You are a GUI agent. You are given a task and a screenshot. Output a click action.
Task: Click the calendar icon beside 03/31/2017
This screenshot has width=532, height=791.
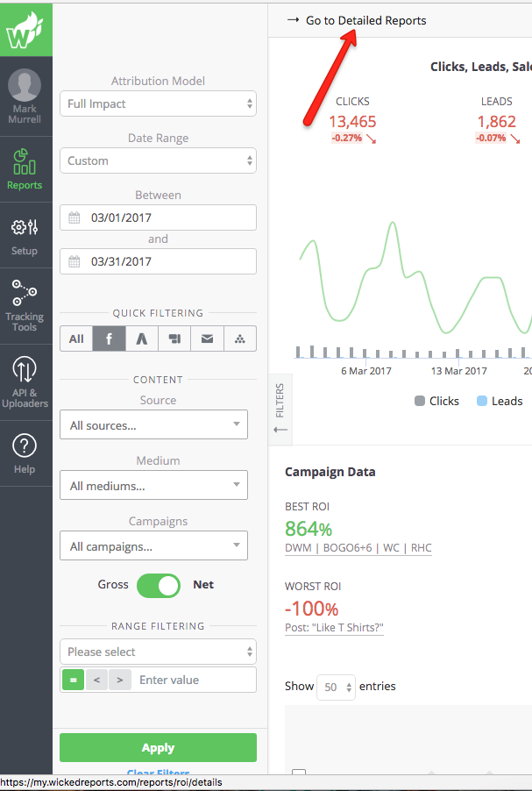(74, 261)
